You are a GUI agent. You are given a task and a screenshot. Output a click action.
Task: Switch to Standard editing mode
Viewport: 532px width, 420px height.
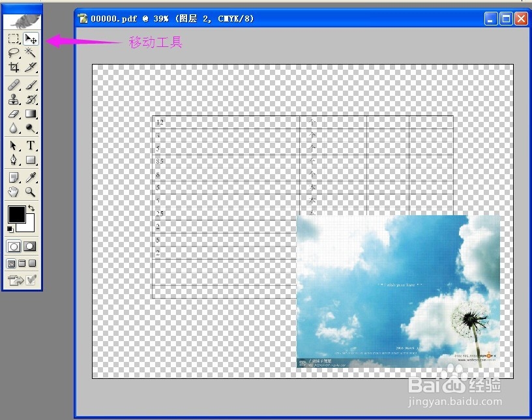14,247
